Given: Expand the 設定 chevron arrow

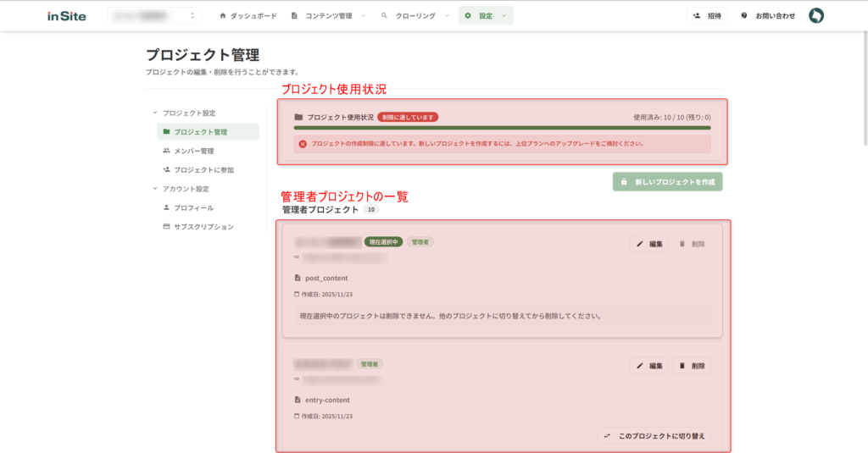Looking at the screenshot, I should point(504,16).
